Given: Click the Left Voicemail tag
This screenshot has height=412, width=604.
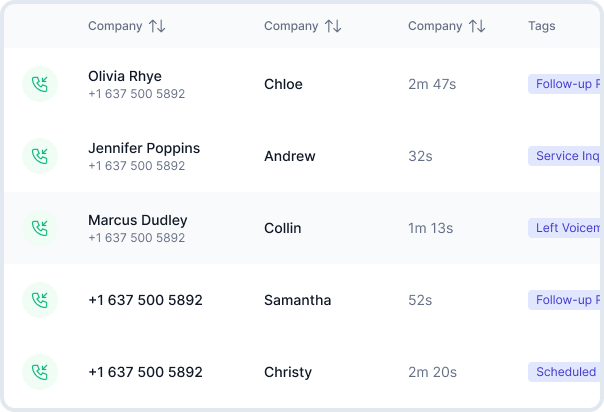Looking at the screenshot, I should pyautogui.click(x=566, y=228).
